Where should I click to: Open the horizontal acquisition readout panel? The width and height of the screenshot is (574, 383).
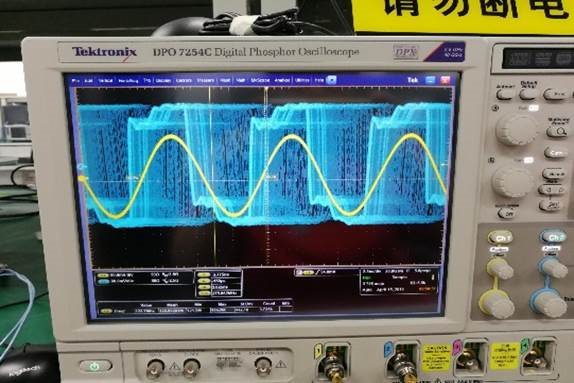pos(399,281)
